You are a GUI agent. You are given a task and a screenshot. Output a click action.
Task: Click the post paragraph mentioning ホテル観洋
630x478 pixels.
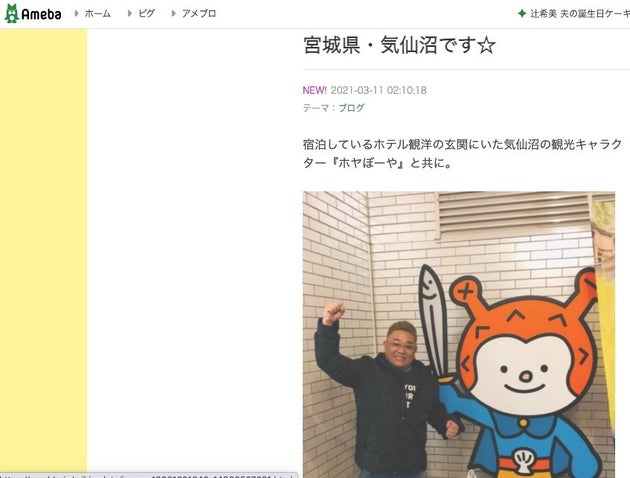462,153
